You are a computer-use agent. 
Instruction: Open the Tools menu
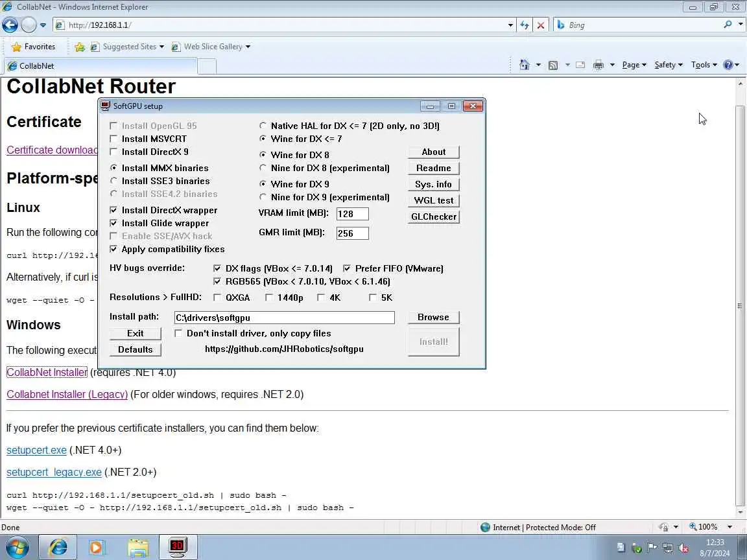pyautogui.click(x=704, y=65)
